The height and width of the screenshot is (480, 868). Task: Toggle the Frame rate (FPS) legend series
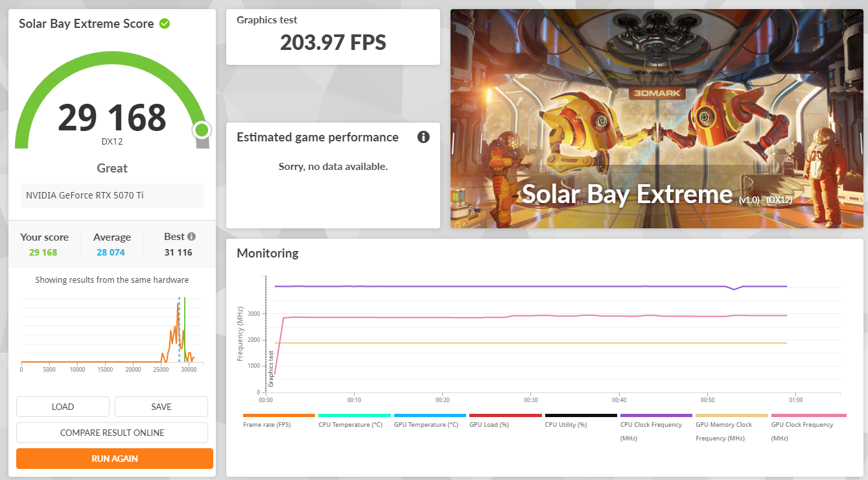tap(279, 424)
